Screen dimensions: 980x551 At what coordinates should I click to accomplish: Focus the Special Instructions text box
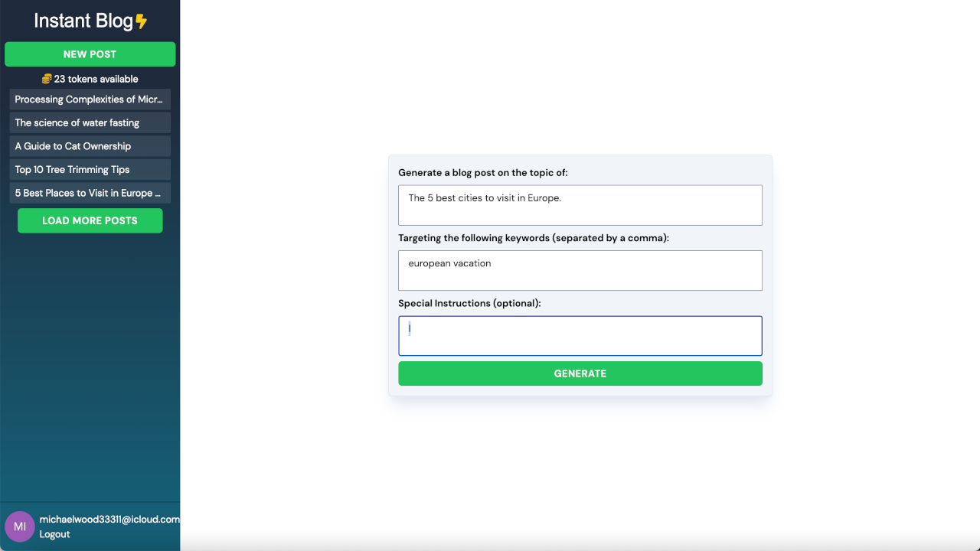580,336
